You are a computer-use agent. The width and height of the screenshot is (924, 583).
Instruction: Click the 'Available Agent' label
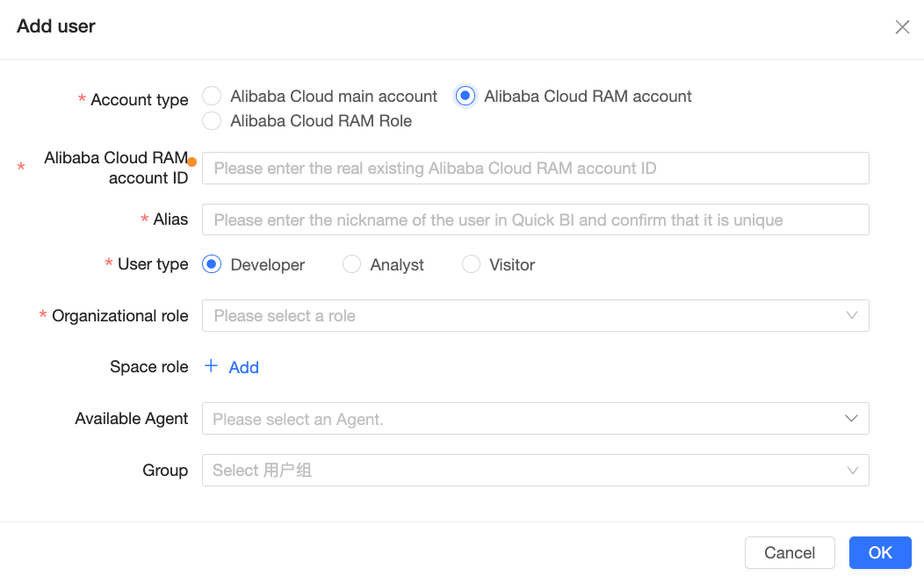point(132,419)
